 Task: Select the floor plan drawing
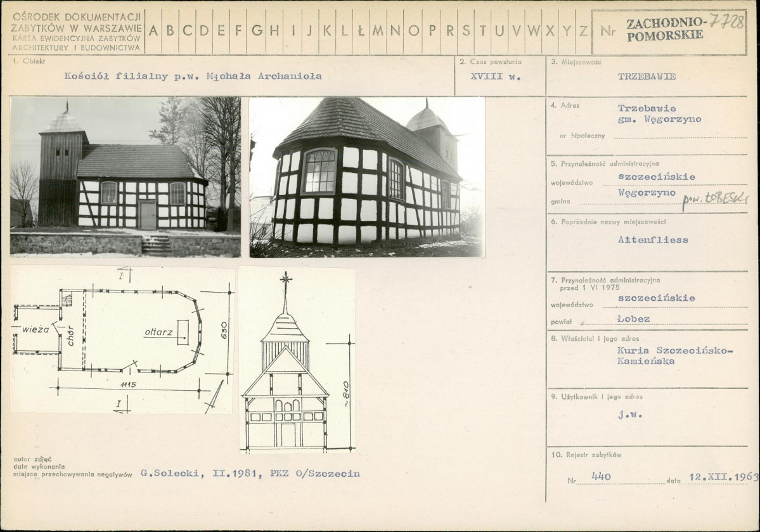(122, 340)
